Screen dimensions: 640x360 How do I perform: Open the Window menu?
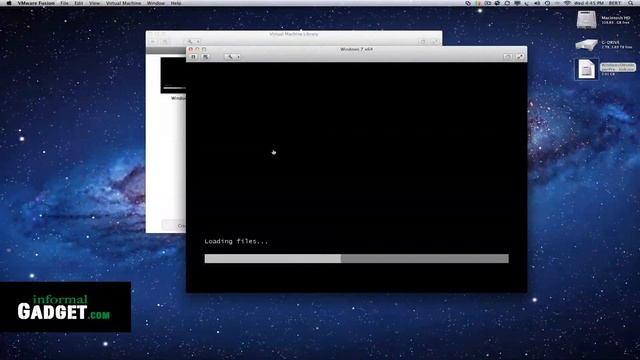156,3
